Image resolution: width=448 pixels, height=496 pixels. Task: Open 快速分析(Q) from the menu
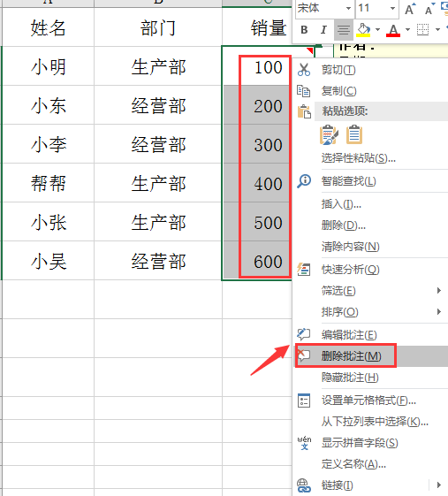coord(350,270)
